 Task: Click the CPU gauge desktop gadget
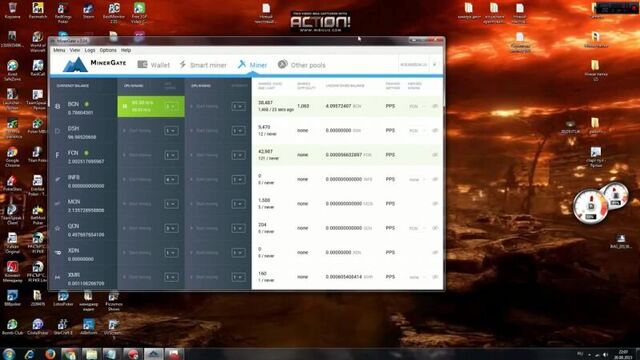590,207
